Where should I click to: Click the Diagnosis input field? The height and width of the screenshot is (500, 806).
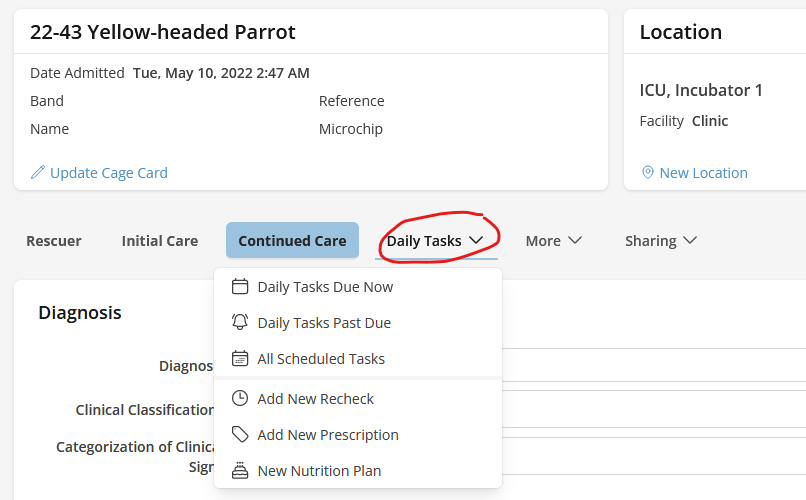(650, 364)
